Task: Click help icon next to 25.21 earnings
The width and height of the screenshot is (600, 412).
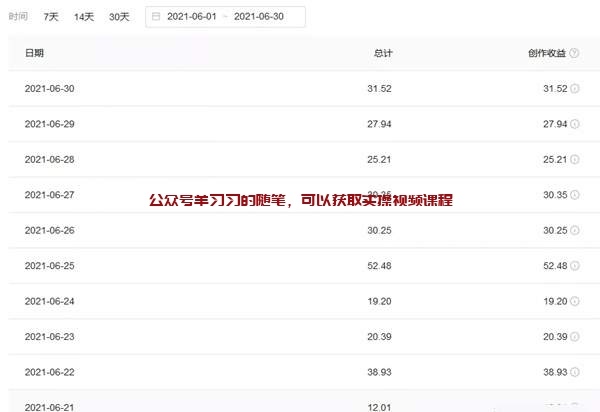Action: pyautogui.click(x=575, y=159)
